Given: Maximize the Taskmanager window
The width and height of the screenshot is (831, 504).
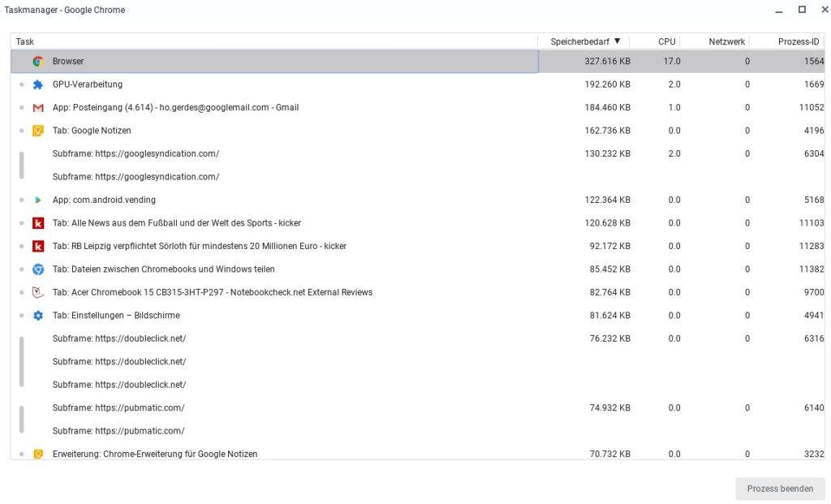Looking at the screenshot, I should tap(802, 10).
